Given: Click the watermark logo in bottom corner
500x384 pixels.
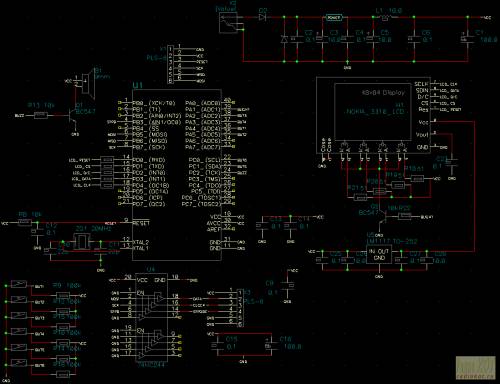Looking at the screenshot, I should pyautogui.click(x=475, y=368).
